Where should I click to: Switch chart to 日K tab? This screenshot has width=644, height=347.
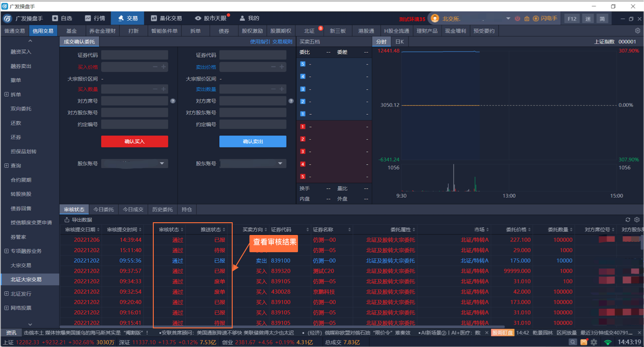[x=400, y=42]
